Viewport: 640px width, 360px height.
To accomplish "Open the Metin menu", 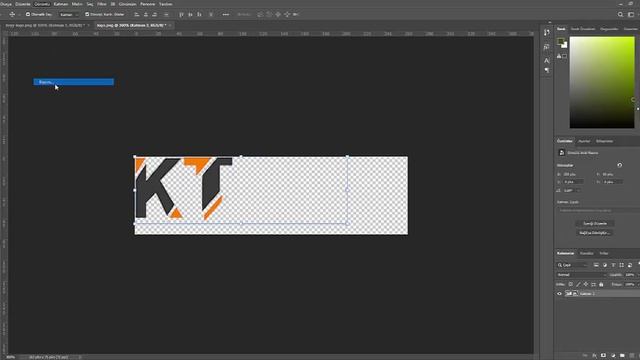I will click(77, 4).
